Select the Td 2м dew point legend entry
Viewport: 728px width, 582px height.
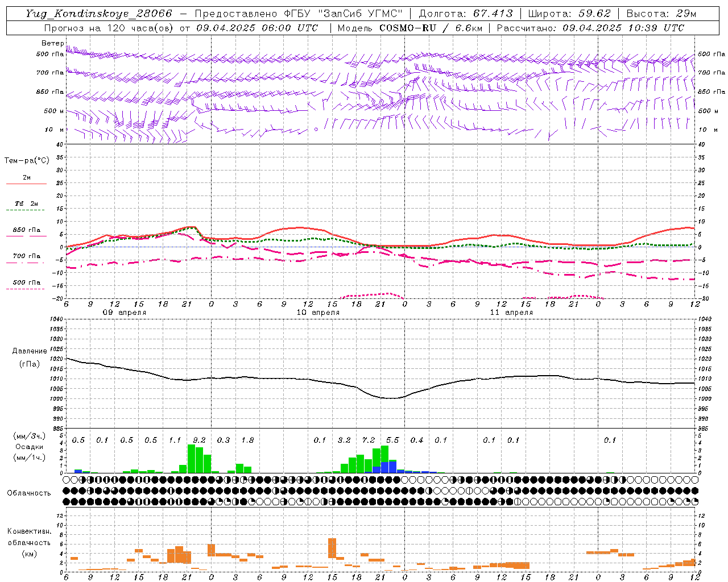[x=26, y=203]
